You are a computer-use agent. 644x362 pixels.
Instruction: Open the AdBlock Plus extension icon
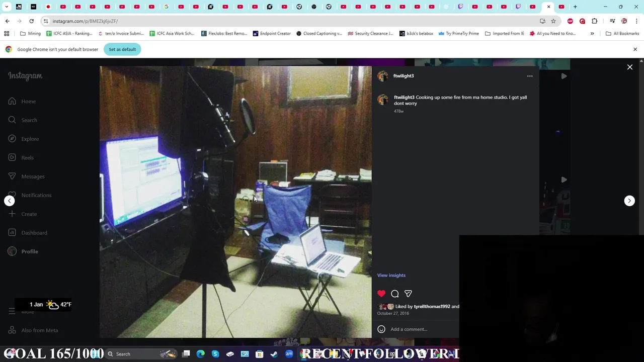[570, 21]
